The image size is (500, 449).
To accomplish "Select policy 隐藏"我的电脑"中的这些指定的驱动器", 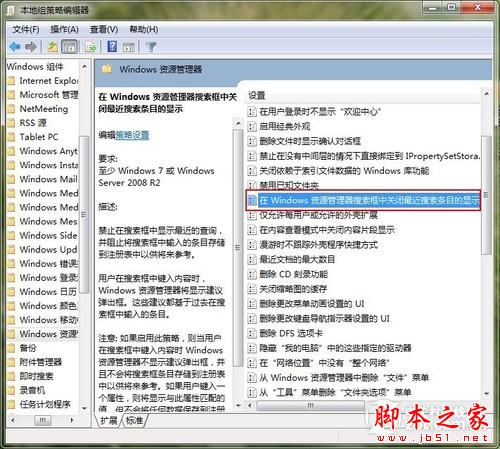I will click(x=335, y=348).
